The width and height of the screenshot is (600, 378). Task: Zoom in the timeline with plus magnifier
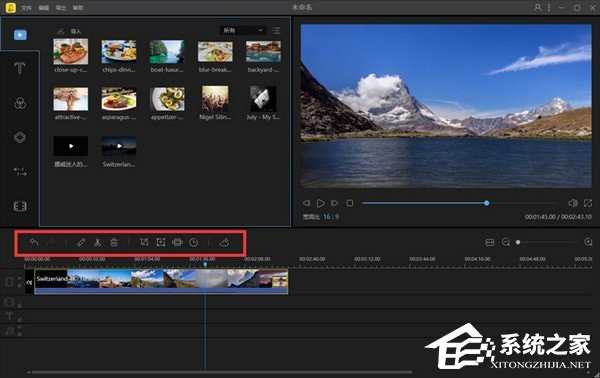[x=588, y=242]
